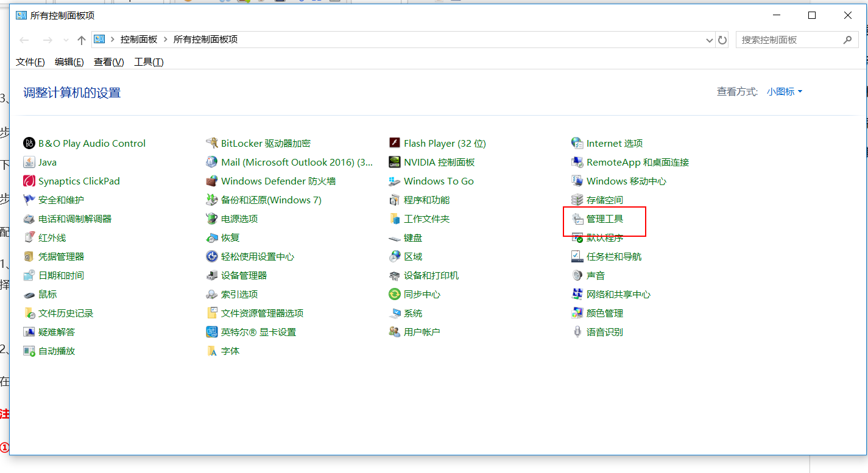Click the 轻松使用设置中心 icon
868x473 pixels.
(x=211, y=257)
